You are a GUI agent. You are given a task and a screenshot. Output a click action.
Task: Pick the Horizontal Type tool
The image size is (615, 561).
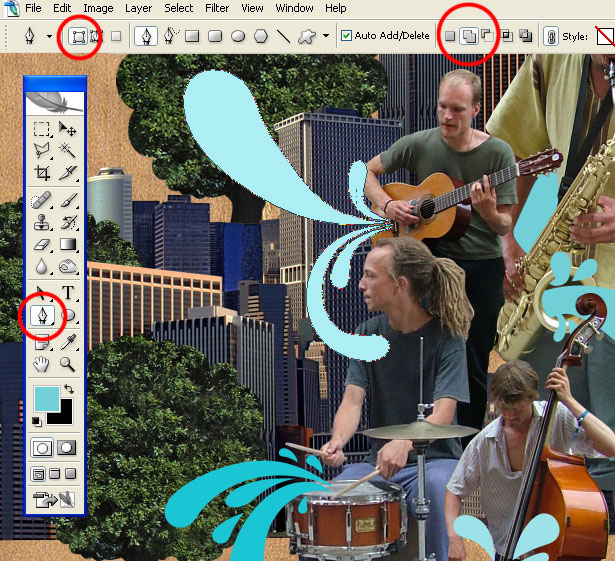pyautogui.click(x=68, y=292)
